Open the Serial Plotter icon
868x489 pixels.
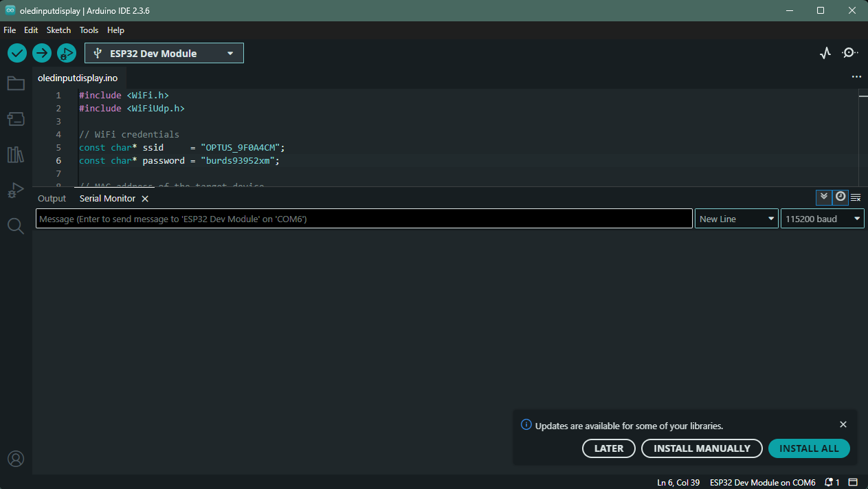tap(825, 53)
